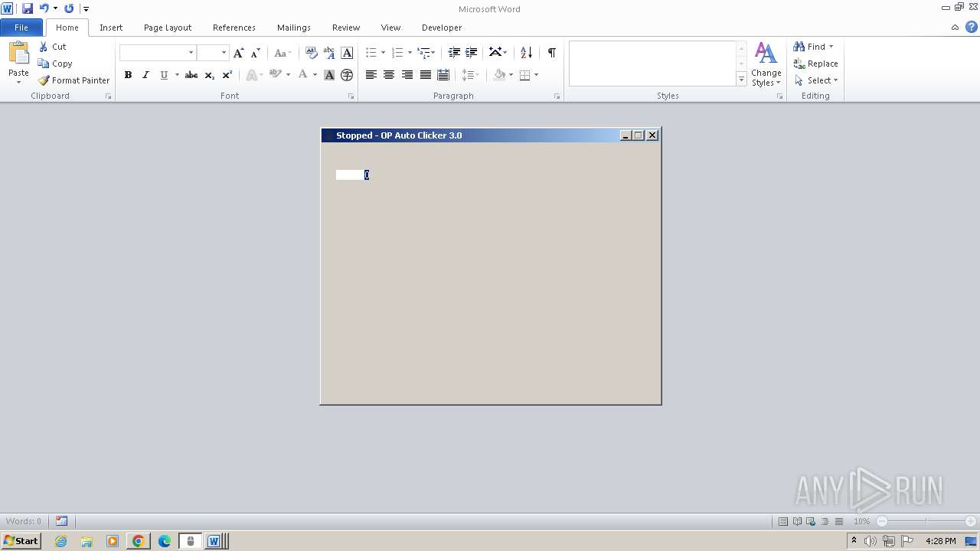980x551 pixels.
Task: Open the Font dialog launcher
Action: (x=351, y=96)
